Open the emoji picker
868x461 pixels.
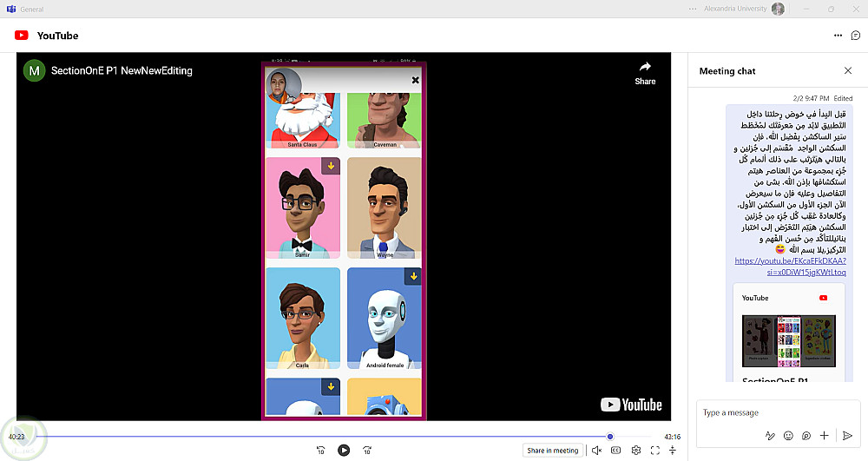tap(788, 436)
